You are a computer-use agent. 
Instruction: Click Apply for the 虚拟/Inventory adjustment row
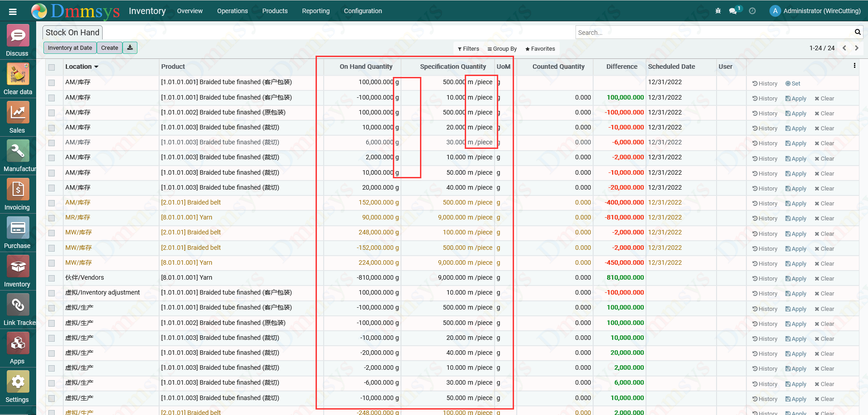pyautogui.click(x=796, y=294)
